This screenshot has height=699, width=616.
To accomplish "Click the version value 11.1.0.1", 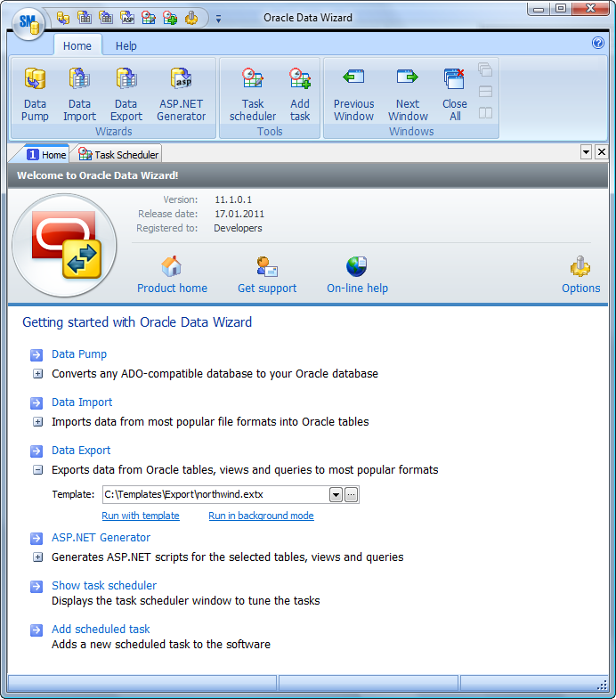I will [x=233, y=199].
